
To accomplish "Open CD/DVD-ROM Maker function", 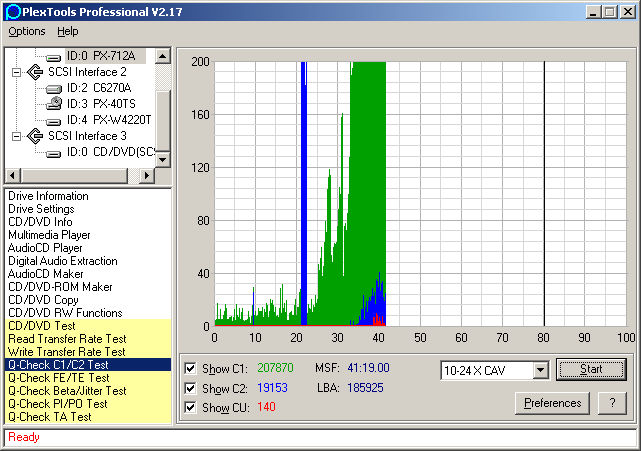I will [x=88, y=287].
